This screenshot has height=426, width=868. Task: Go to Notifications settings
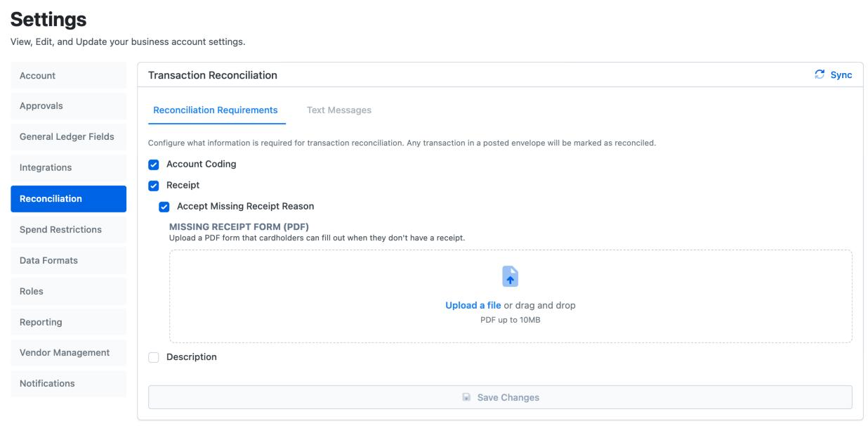68,384
